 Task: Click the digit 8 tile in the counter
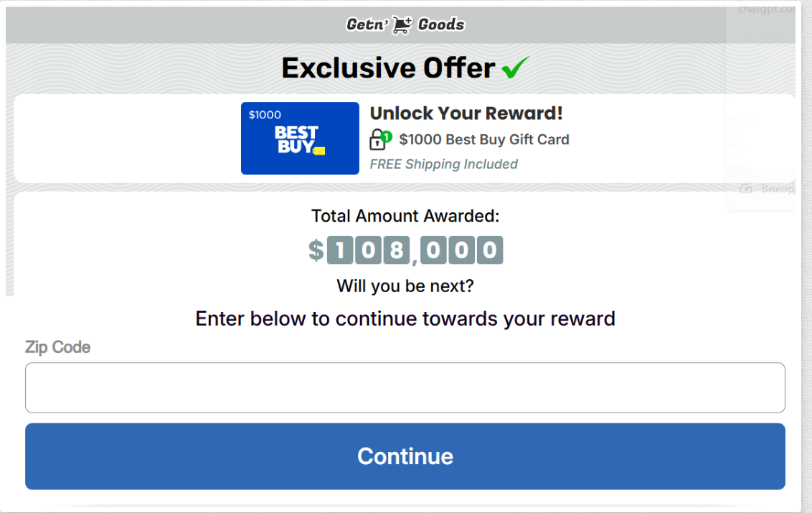point(395,250)
